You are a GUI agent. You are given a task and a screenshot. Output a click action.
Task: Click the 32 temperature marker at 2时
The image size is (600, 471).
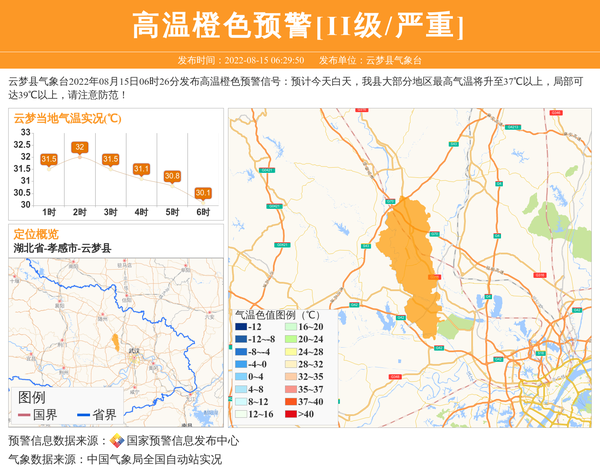80,148
